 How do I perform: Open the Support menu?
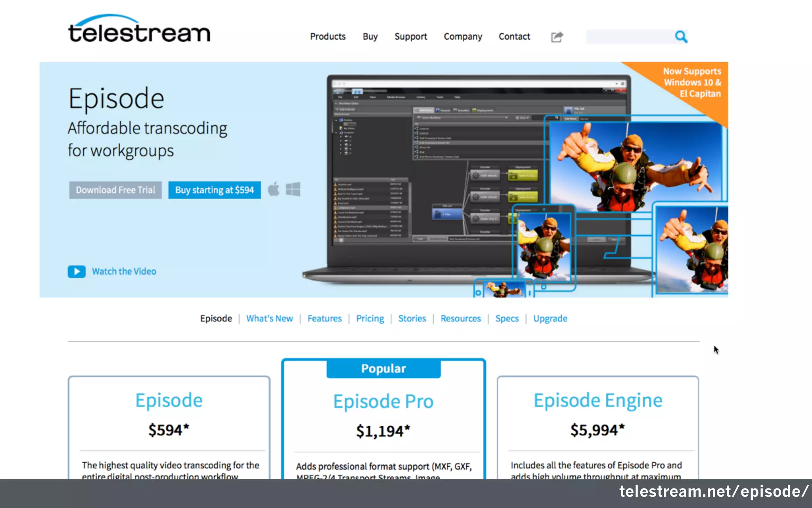(410, 37)
